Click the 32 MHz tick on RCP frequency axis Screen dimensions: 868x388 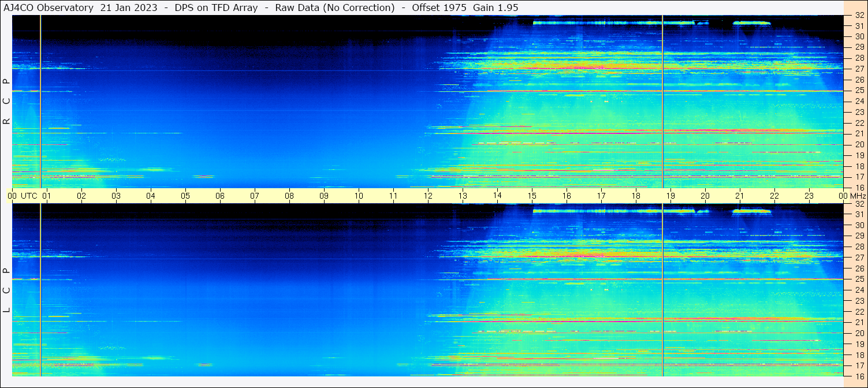pyautogui.click(x=859, y=16)
